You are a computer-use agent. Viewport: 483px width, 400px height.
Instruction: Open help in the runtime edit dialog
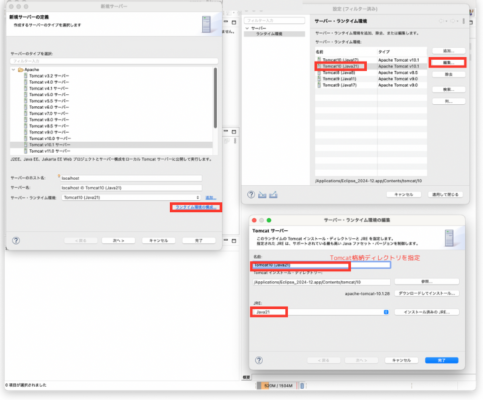259,360
